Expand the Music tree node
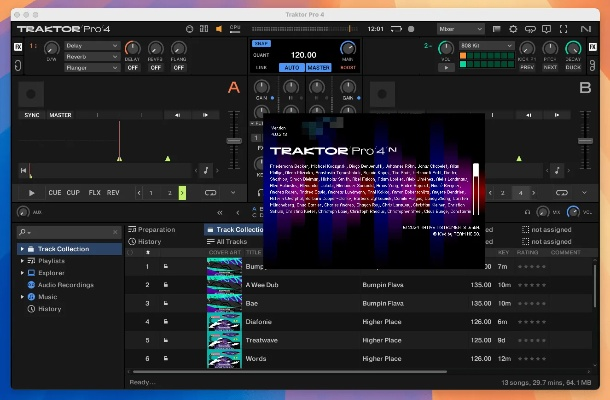 (22, 296)
